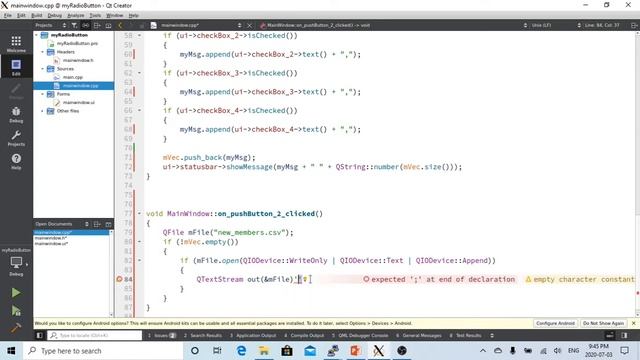Switch to Edit mode in sidebar

(x=16, y=67)
